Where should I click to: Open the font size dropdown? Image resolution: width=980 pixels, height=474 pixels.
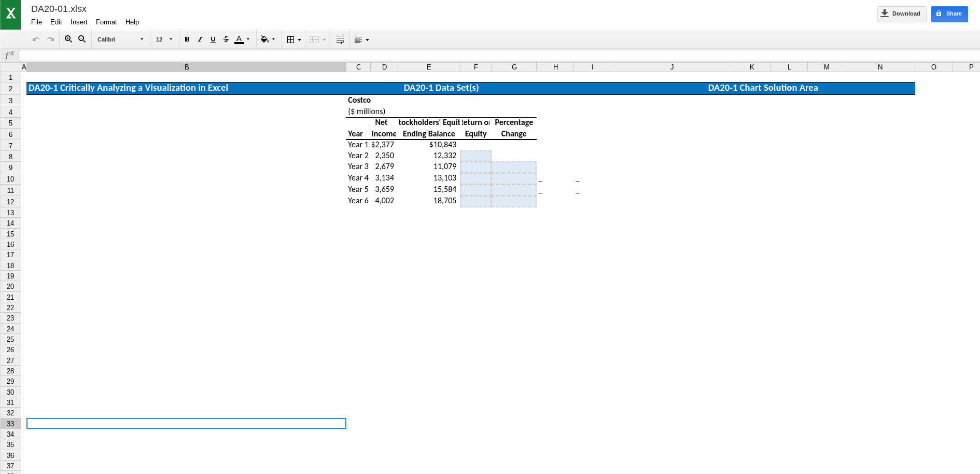pos(164,39)
